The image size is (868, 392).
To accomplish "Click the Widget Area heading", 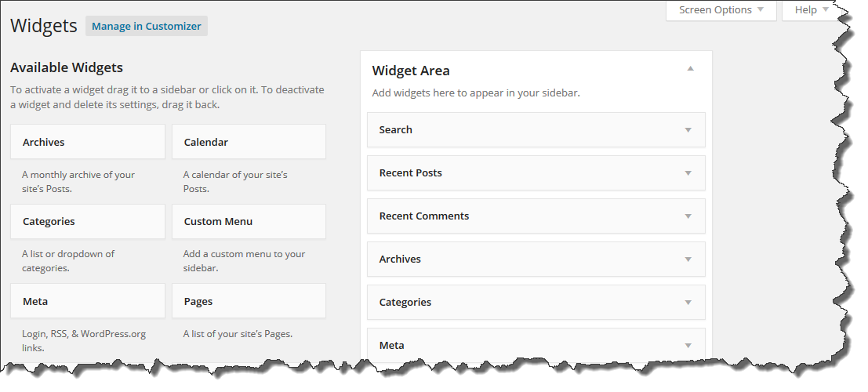I will point(411,71).
